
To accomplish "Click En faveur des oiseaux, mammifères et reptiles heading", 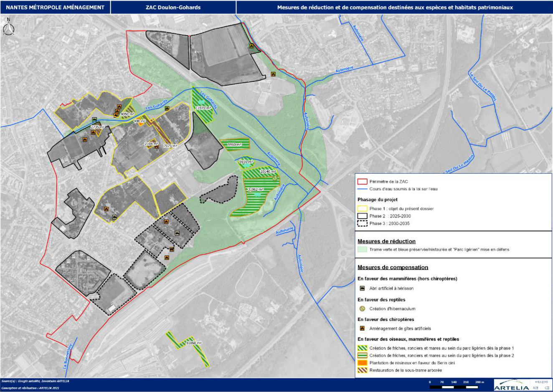I will click(x=408, y=339).
